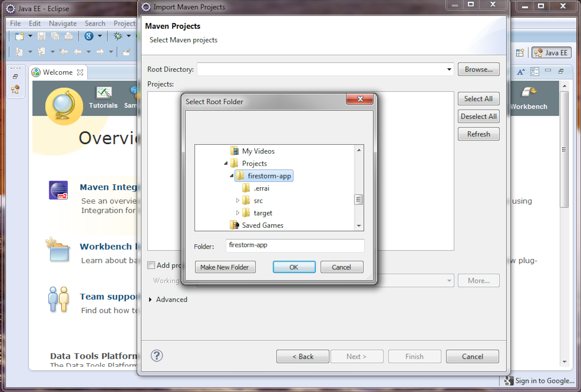Click the help question mark icon in wizard

click(157, 356)
